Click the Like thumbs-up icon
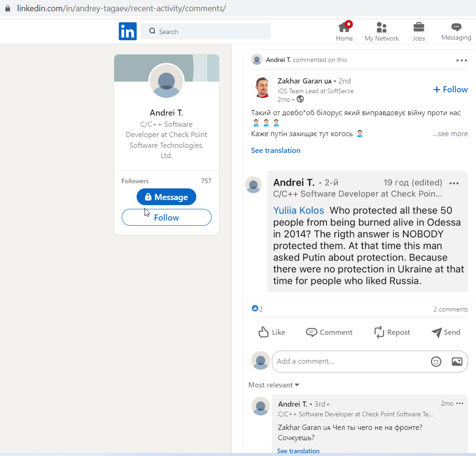The height and width of the screenshot is (456, 476). (263, 332)
